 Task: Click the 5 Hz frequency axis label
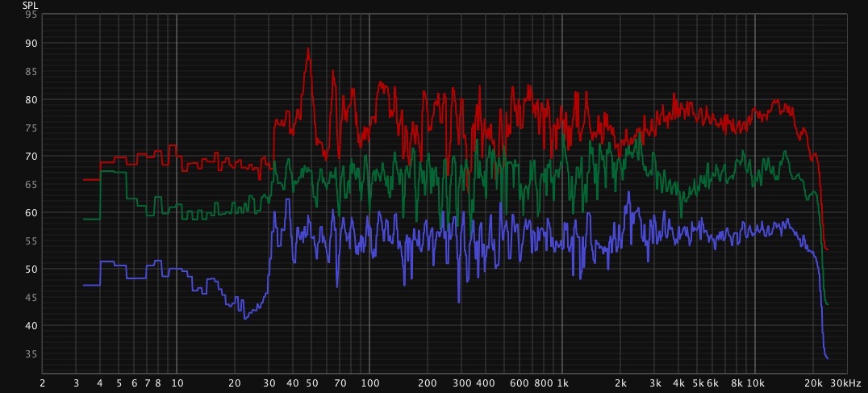pos(119,383)
